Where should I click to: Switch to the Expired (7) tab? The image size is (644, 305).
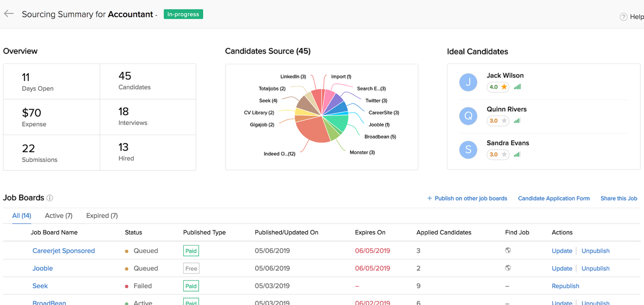[102, 216]
